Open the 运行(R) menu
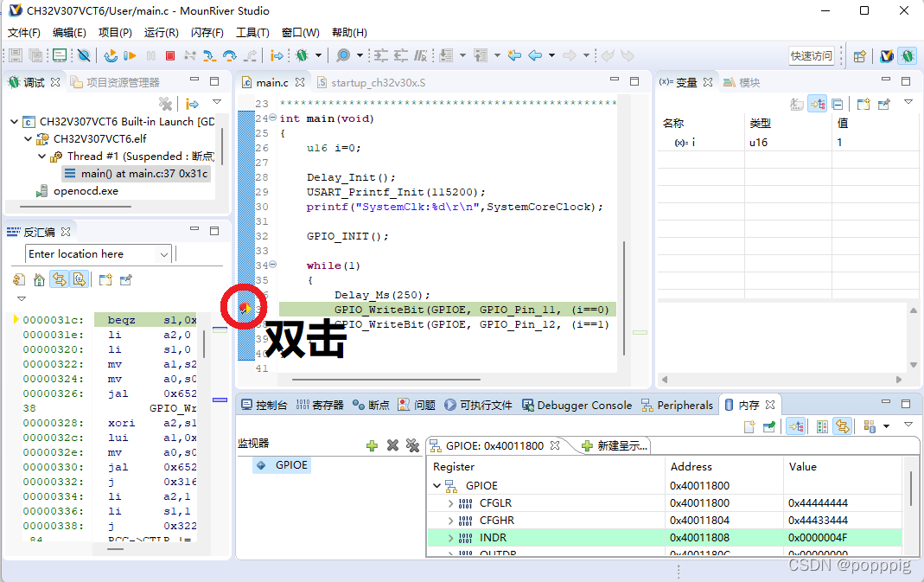Screen dimensions: 924x582 [161, 33]
